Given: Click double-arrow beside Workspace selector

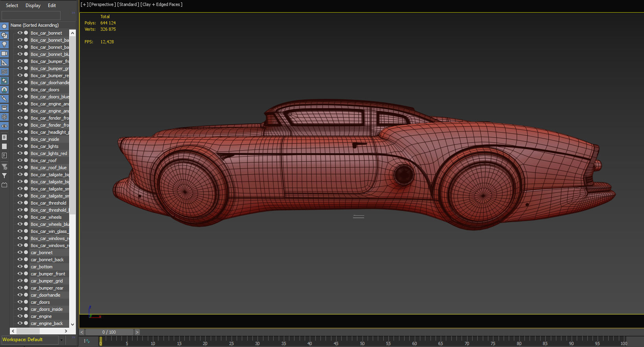Looking at the screenshot, I should tap(73, 338).
